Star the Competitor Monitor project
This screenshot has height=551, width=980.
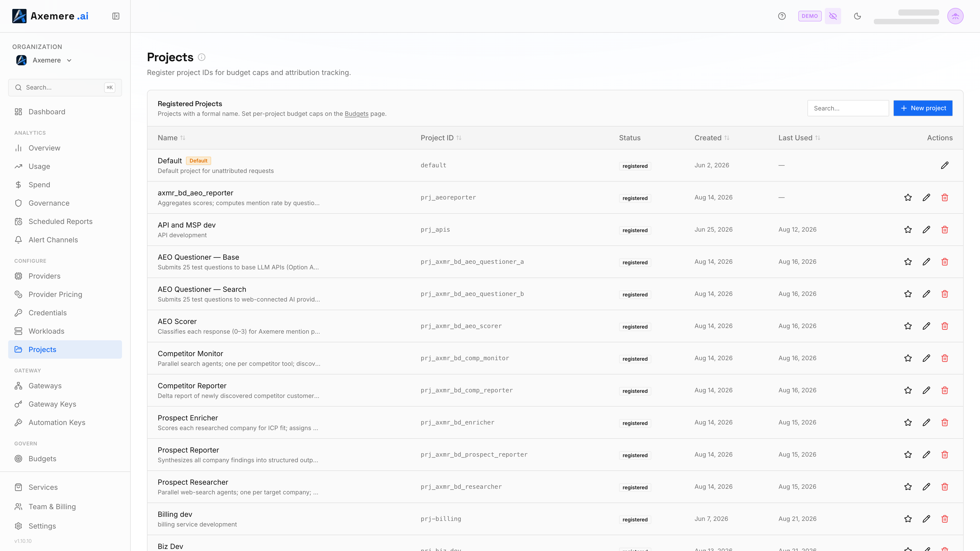click(908, 358)
